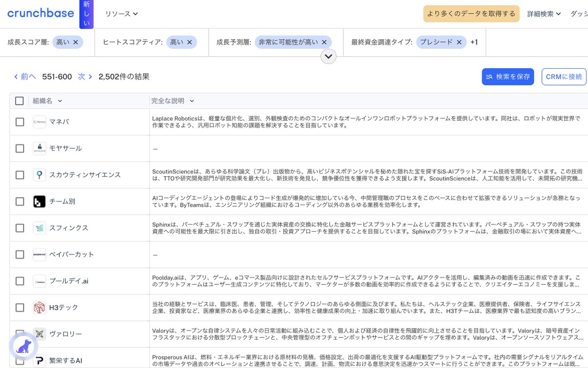Image resolution: width=588 pixels, height=368 pixels.
Task: Remove the ヒートスコアティア 高い filter chip
Action: click(189, 42)
